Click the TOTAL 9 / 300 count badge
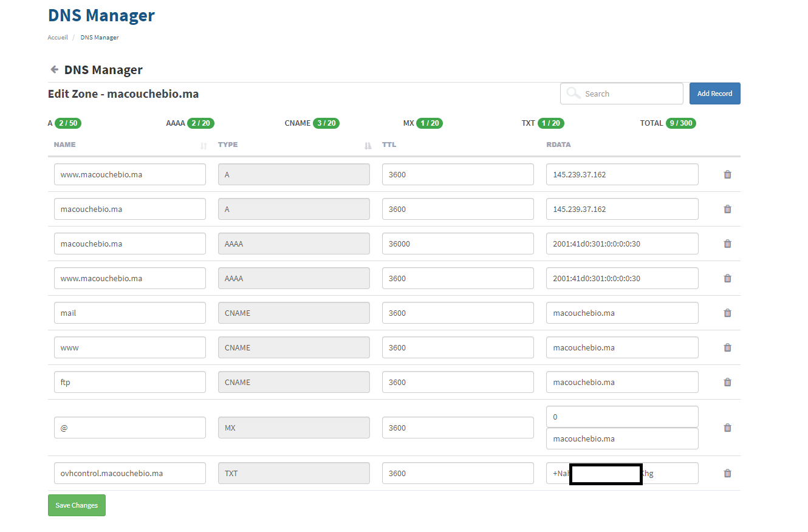The width and height of the screenshot is (808, 532). (680, 123)
